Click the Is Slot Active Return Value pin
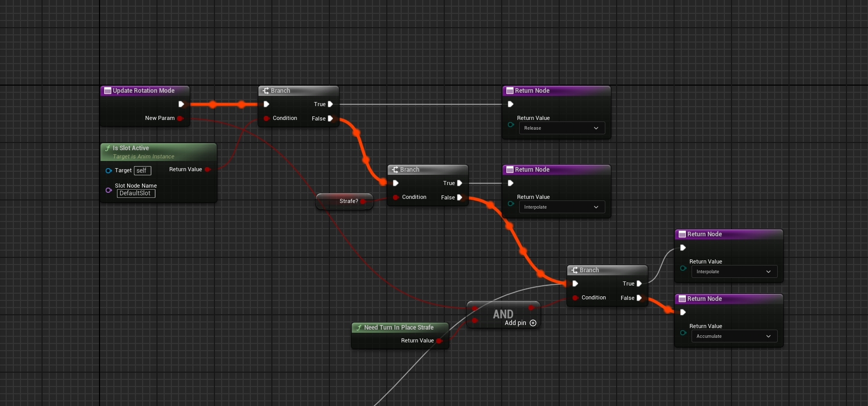 click(208, 169)
